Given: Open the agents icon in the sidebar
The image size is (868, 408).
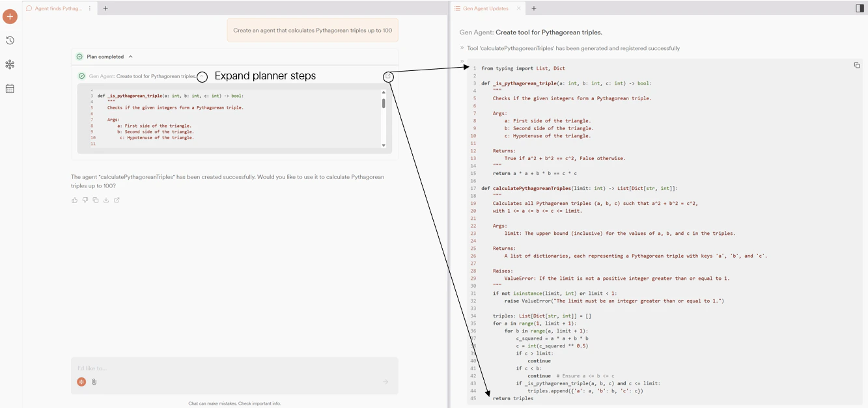Looking at the screenshot, I should 9,64.
